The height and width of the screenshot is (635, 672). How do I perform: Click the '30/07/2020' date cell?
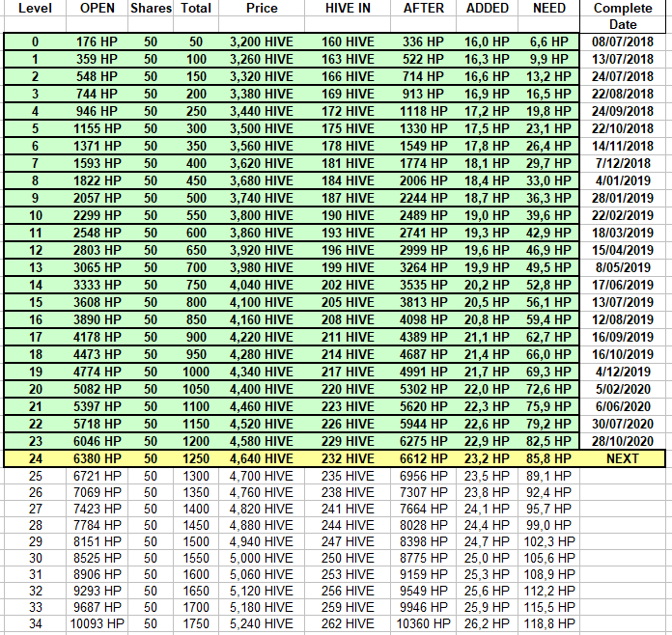(x=623, y=424)
